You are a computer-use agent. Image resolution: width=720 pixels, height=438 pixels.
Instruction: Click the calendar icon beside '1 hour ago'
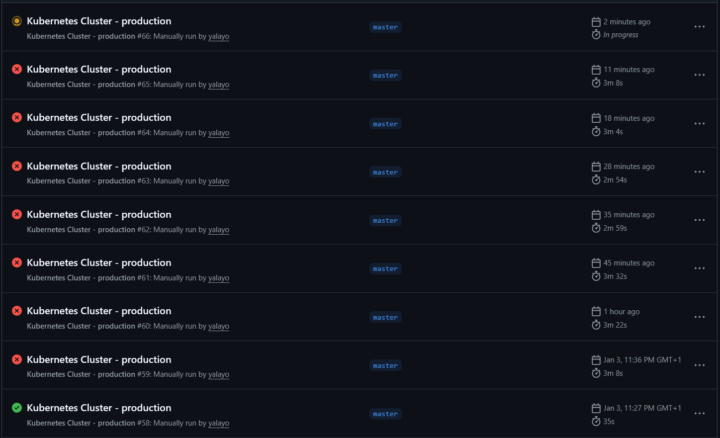click(x=596, y=311)
